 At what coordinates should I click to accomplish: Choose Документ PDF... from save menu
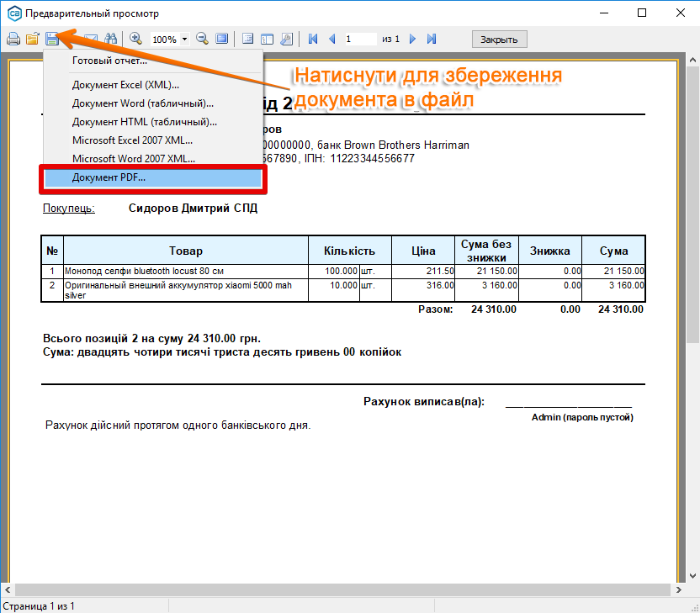tap(153, 177)
